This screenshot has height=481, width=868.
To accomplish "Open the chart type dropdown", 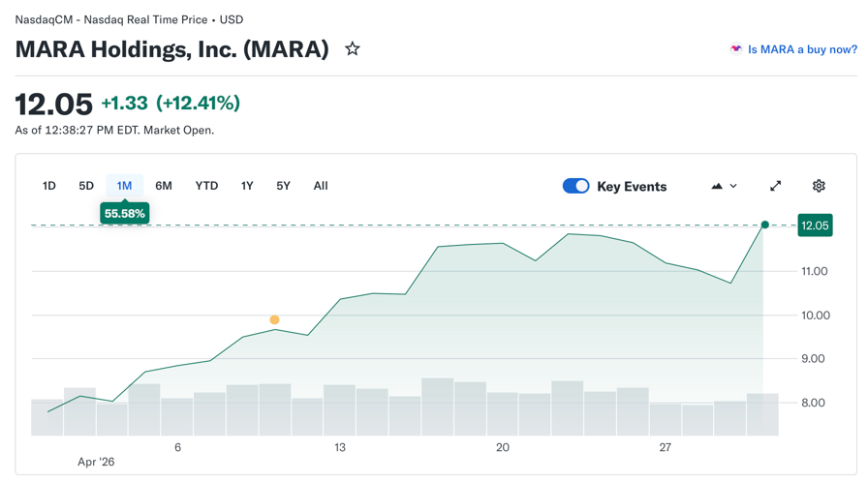I will (724, 186).
